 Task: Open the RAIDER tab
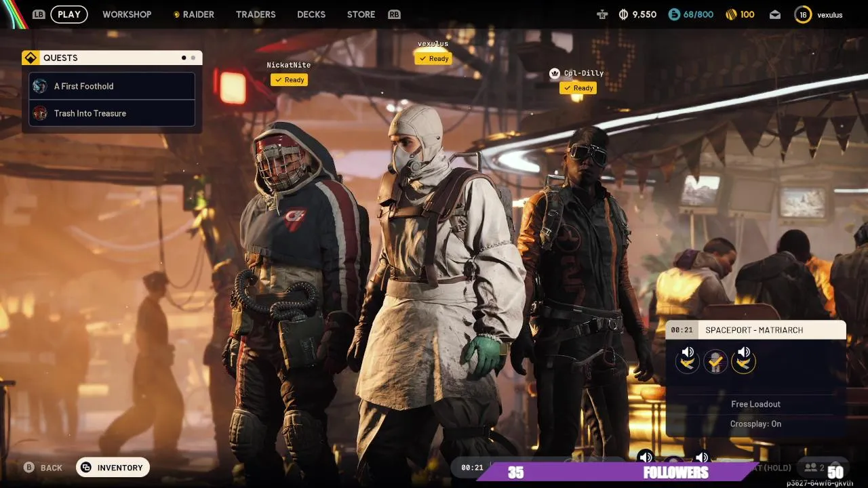coord(194,14)
